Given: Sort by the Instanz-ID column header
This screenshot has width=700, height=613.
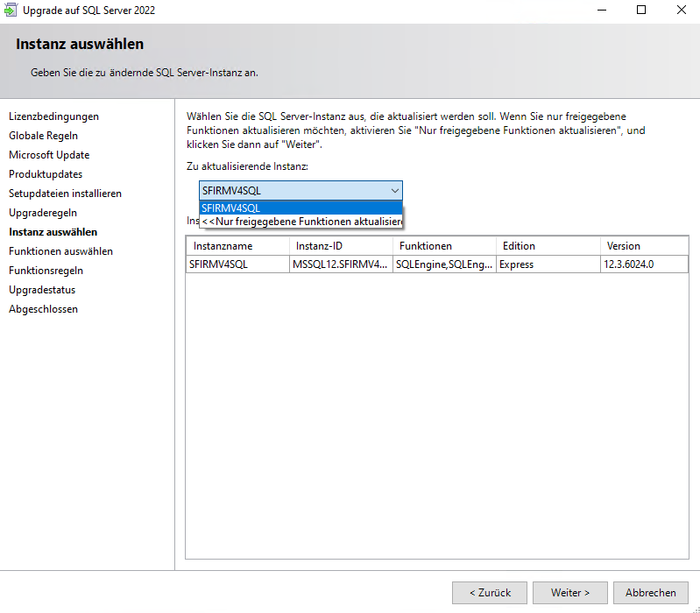Looking at the screenshot, I should 341,246.
